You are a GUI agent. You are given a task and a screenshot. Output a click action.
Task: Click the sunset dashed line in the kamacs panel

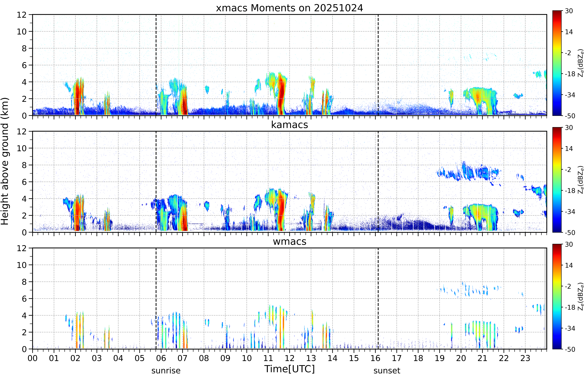click(x=378, y=182)
